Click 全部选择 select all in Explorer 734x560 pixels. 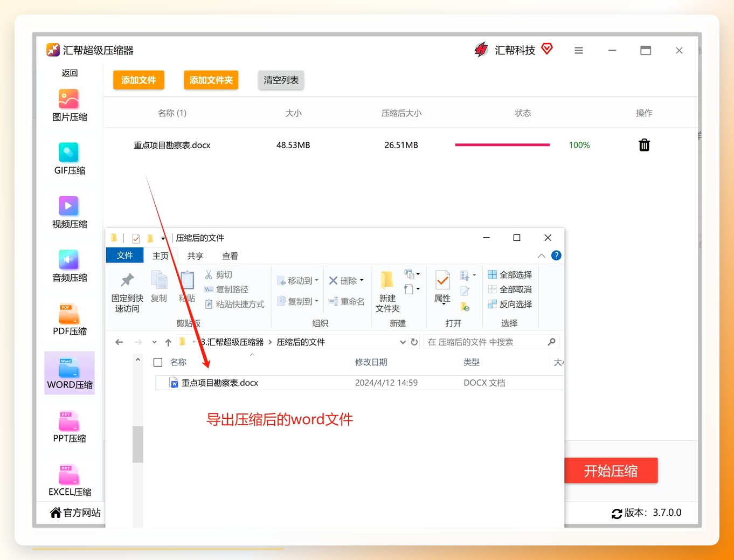click(510, 275)
